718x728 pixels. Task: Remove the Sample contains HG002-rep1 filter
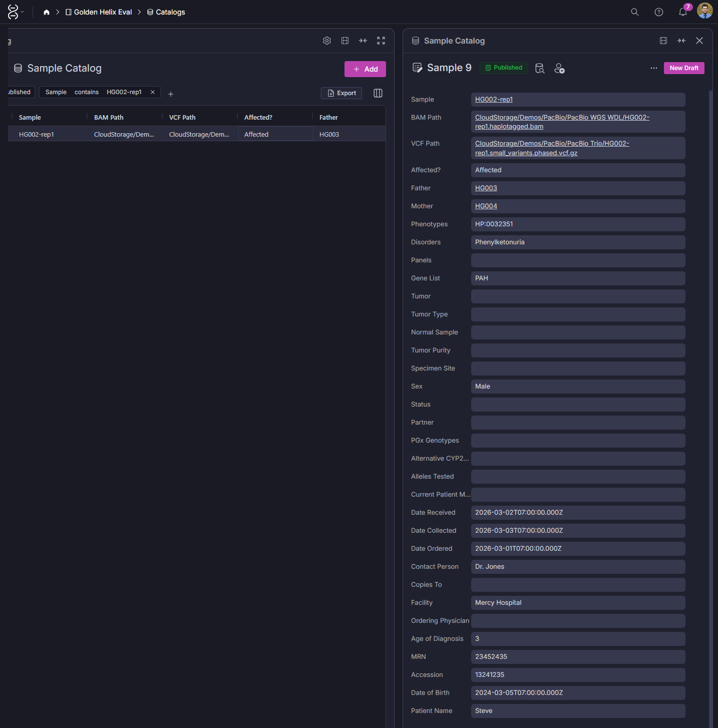[x=153, y=92]
